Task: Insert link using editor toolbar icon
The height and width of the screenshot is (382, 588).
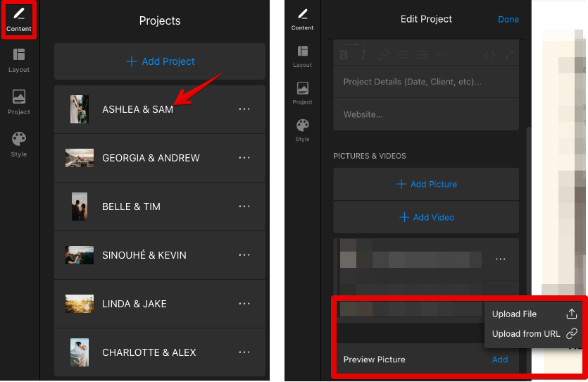Action: point(383,55)
